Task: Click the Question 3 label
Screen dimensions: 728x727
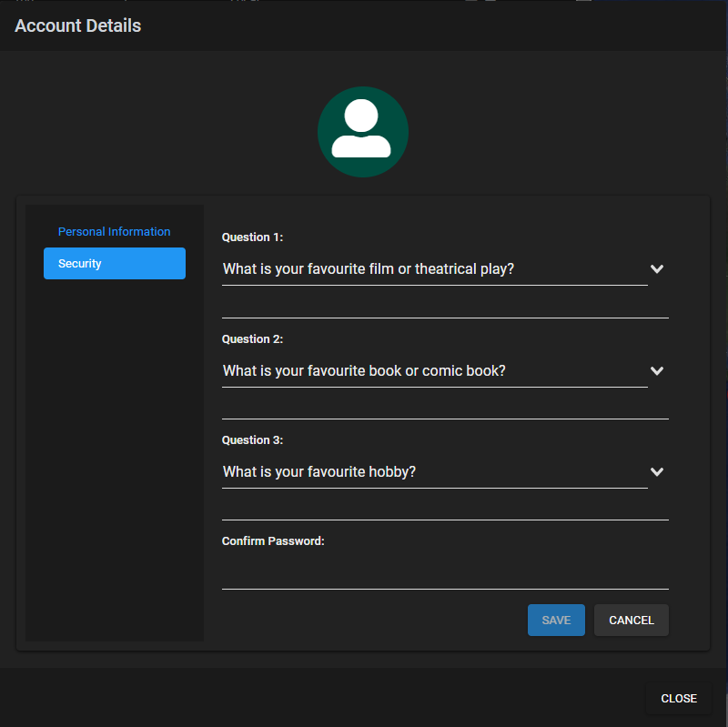Action: pos(253,440)
